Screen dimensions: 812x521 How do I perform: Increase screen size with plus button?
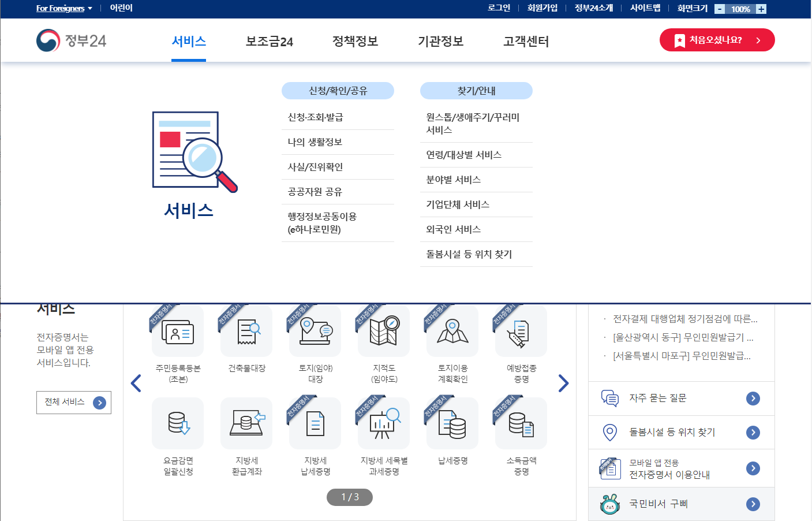tap(761, 9)
